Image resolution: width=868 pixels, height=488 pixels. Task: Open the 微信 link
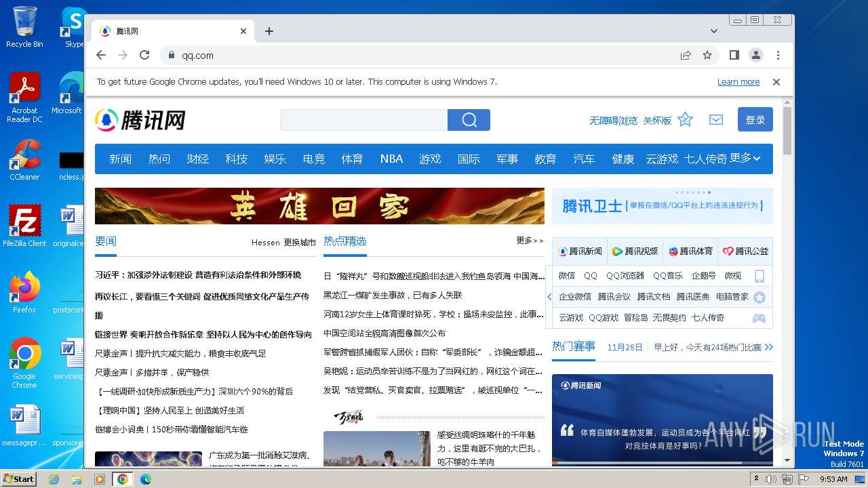pos(567,276)
